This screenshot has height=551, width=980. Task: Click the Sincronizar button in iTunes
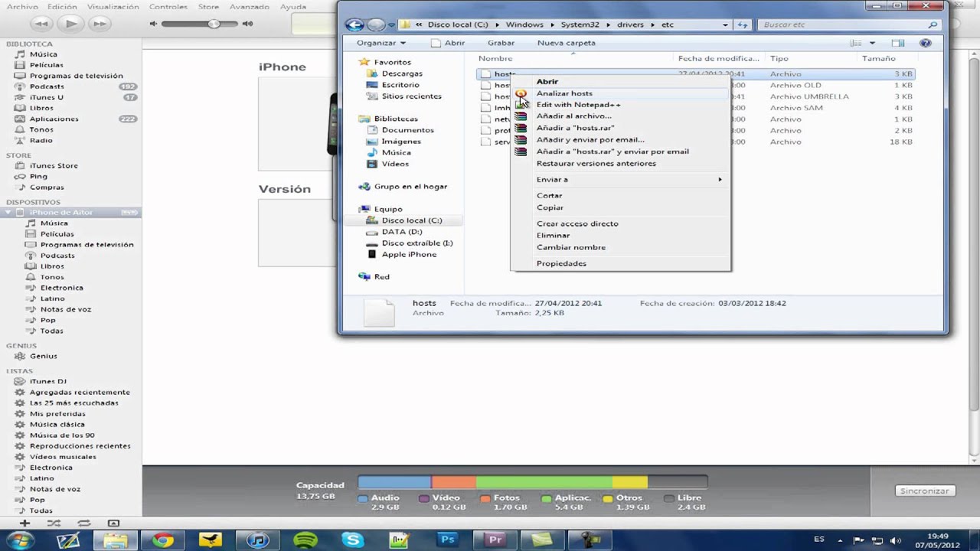point(925,491)
